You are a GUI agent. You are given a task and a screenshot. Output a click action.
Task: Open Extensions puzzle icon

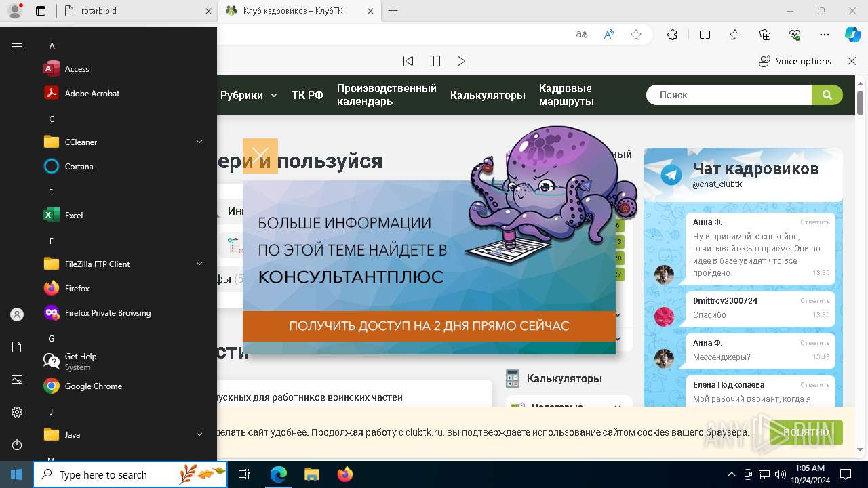672,35
